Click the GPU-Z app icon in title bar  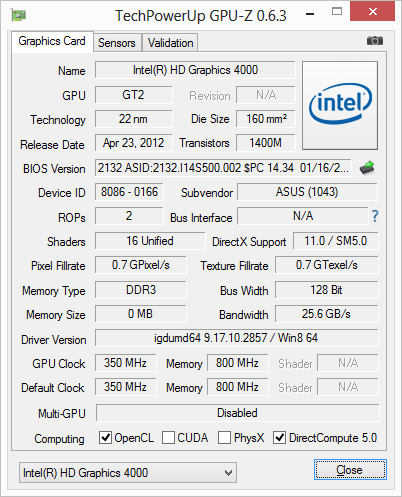[x=19, y=15]
